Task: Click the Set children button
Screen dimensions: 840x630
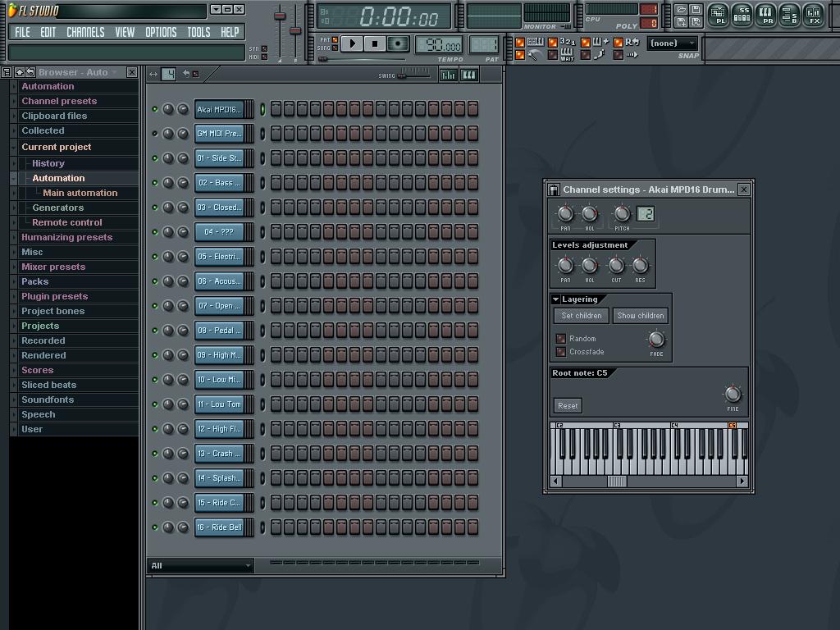Action: (x=582, y=316)
